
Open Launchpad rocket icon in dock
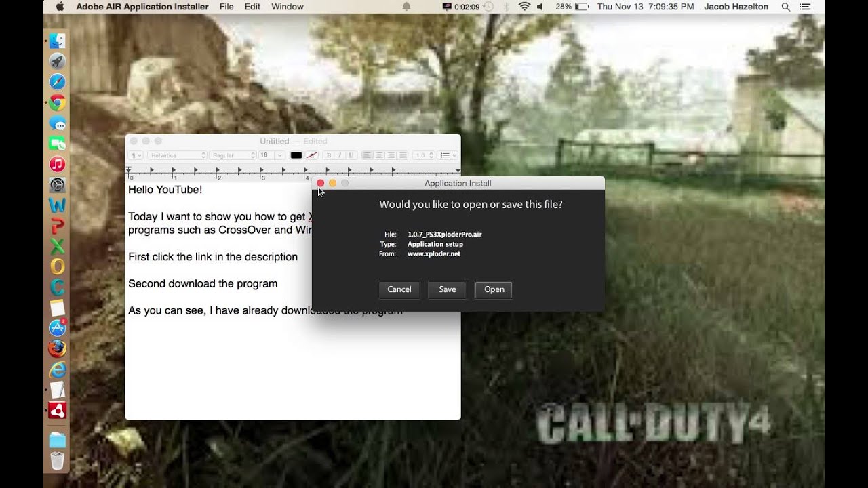tap(58, 61)
